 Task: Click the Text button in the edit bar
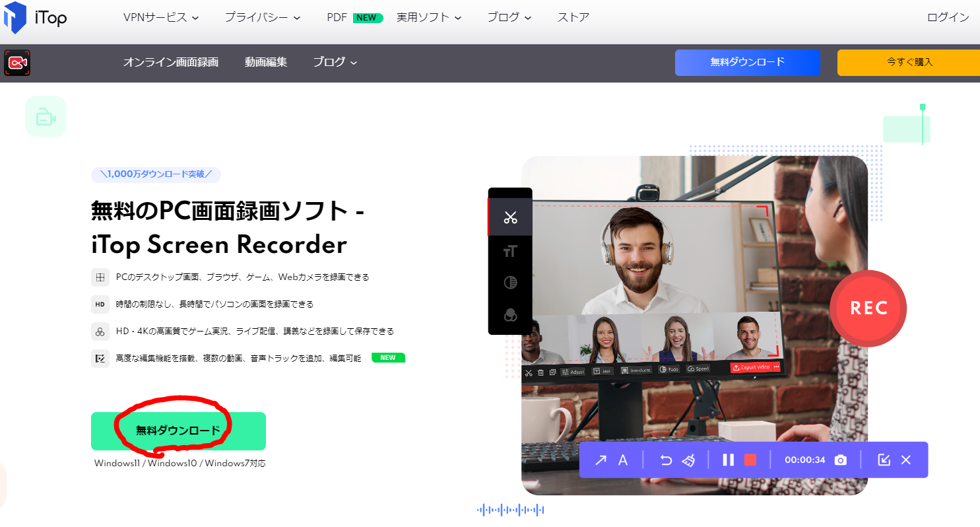pos(602,371)
